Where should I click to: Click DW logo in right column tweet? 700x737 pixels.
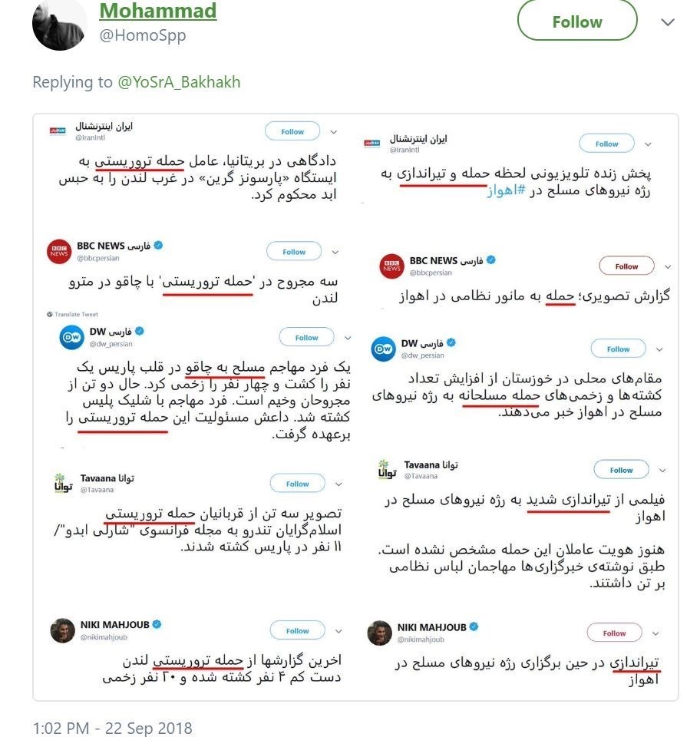pyautogui.click(x=384, y=349)
